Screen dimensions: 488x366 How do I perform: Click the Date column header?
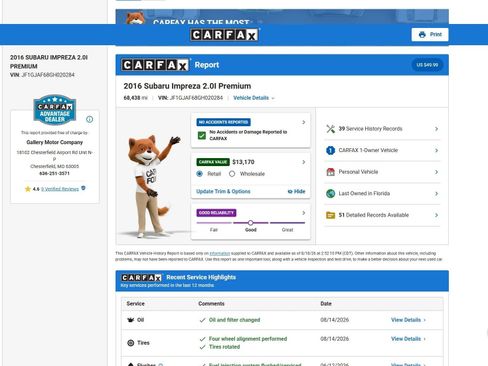pyautogui.click(x=326, y=304)
